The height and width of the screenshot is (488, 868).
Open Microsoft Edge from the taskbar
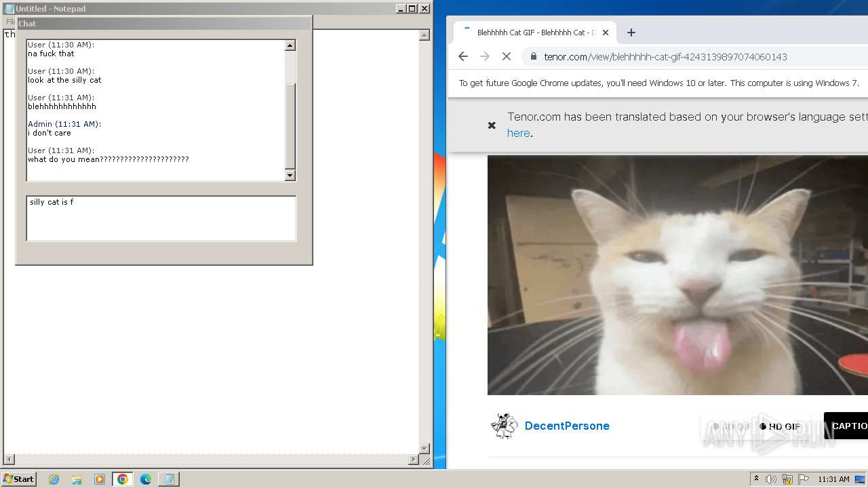pos(146,479)
